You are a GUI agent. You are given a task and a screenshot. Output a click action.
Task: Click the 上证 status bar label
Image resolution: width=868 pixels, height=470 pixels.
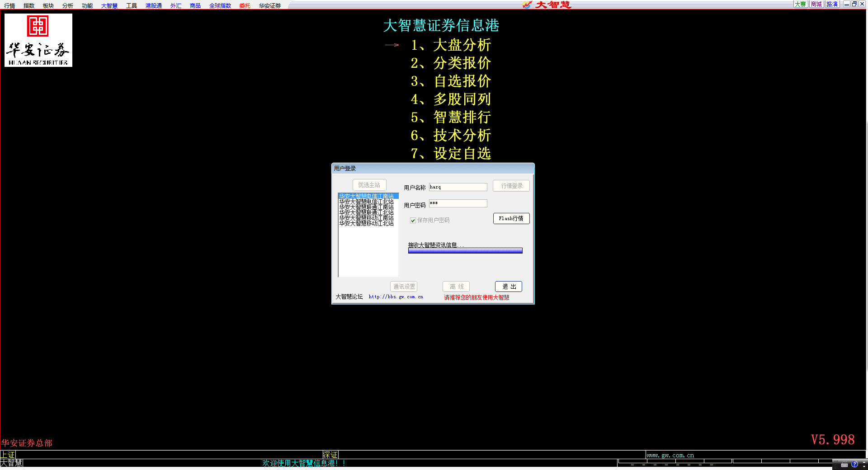(x=8, y=455)
